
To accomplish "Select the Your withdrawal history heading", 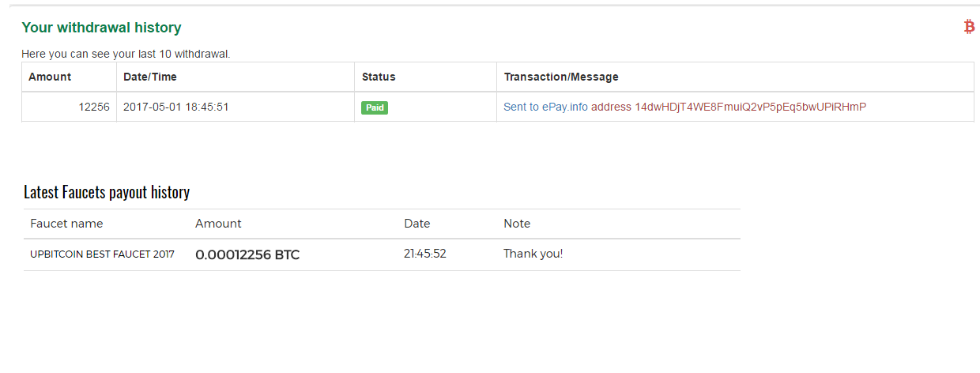I will pos(101,28).
